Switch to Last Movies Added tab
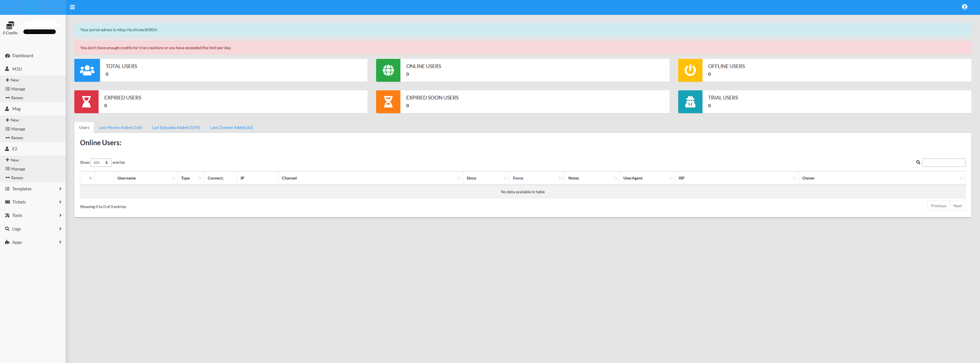The width and height of the screenshot is (980, 363). (120, 128)
